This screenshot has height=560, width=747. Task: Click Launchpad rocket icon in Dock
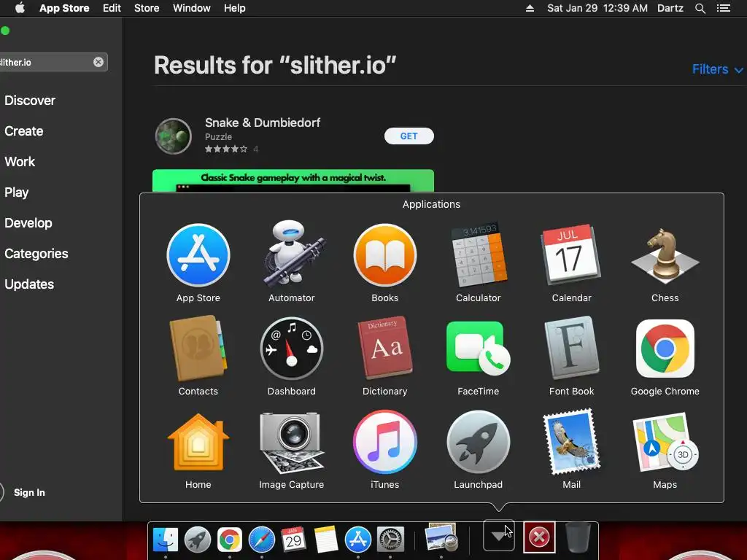pyautogui.click(x=197, y=540)
